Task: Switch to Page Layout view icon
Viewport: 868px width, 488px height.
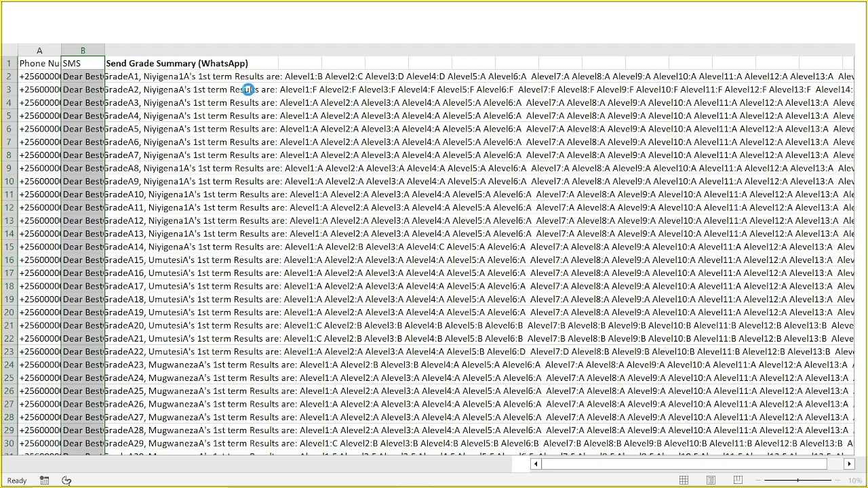Action: 711,481
